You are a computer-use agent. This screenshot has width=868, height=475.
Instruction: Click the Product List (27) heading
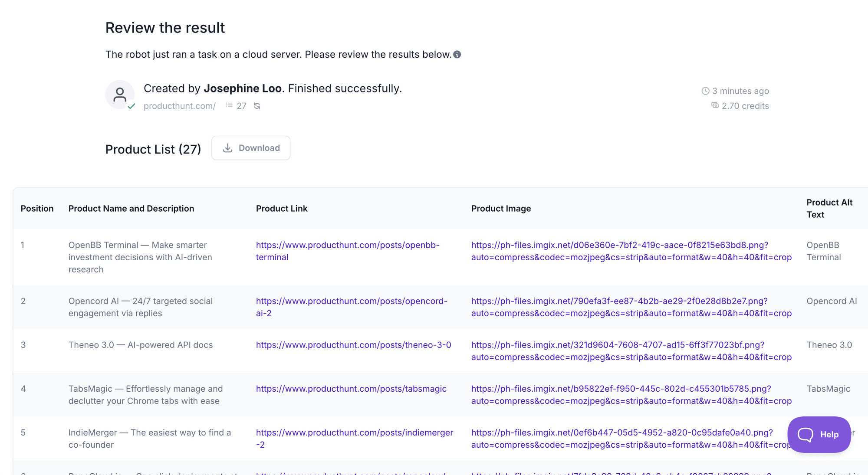click(153, 149)
